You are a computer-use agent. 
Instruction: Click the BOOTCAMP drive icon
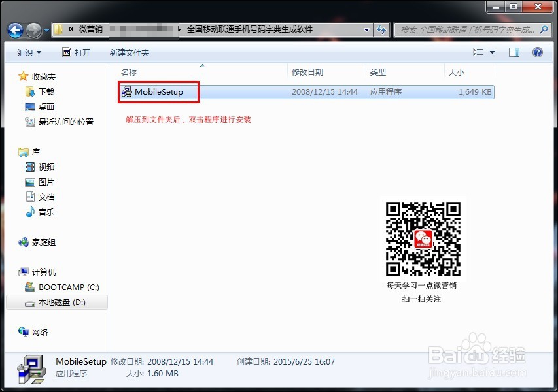[30, 287]
